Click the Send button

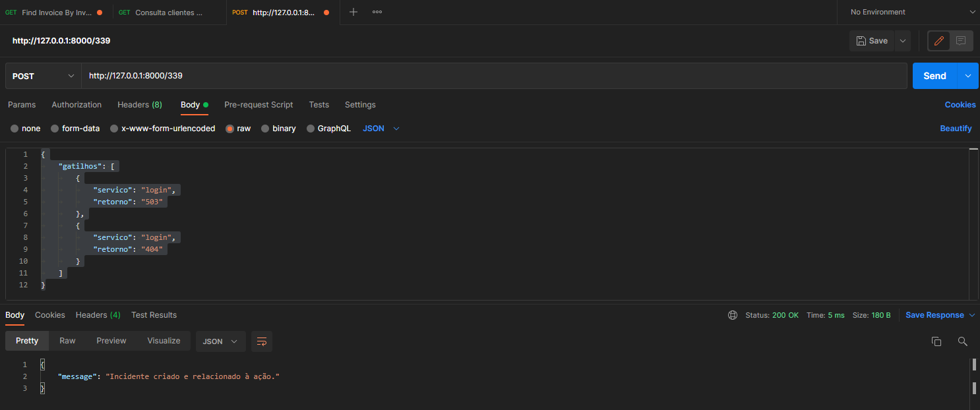click(934, 76)
